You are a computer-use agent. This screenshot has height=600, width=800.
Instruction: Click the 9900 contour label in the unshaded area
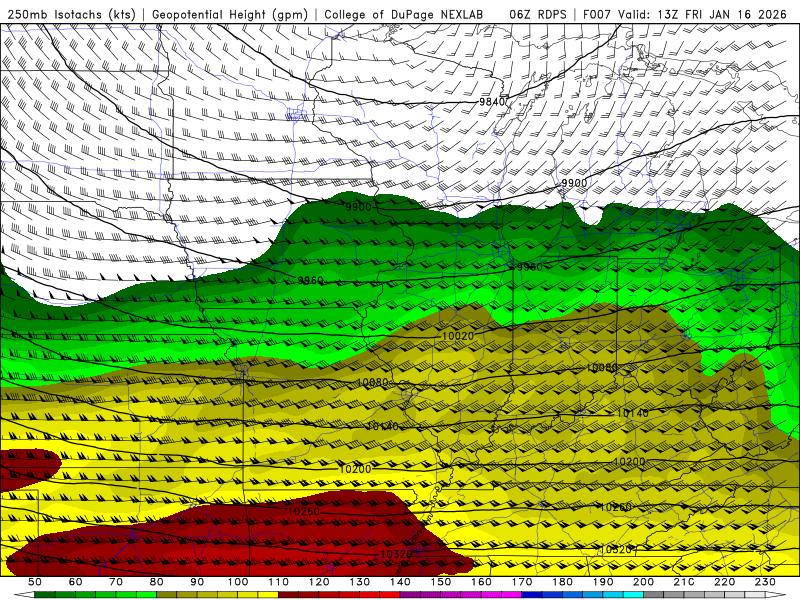click(574, 183)
